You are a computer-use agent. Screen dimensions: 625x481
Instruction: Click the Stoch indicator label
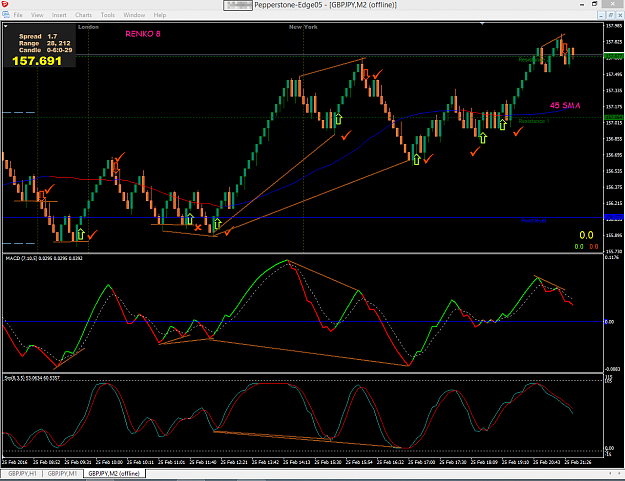coord(32,378)
